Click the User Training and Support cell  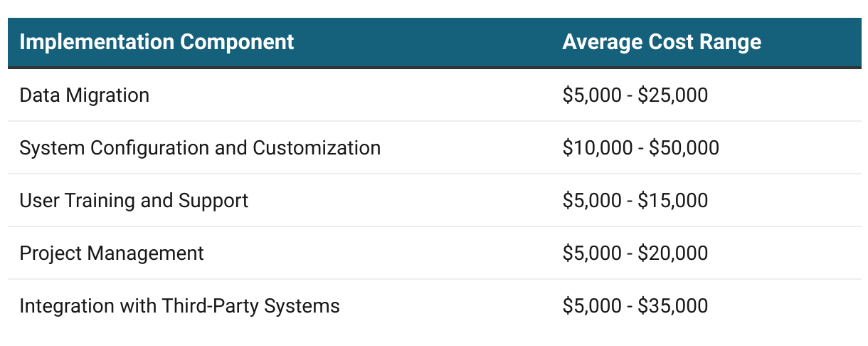pyautogui.click(x=134, y=201)
